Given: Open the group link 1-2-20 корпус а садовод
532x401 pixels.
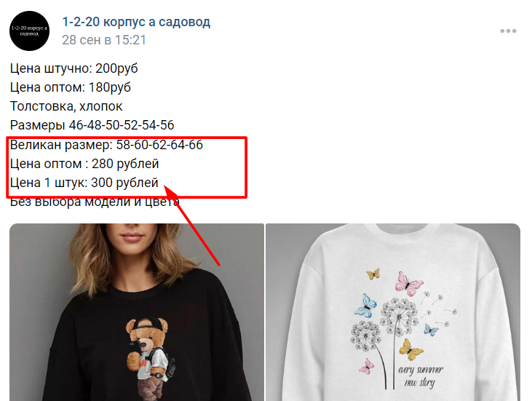Looking at the screenshot, I should tap(136, 22).
